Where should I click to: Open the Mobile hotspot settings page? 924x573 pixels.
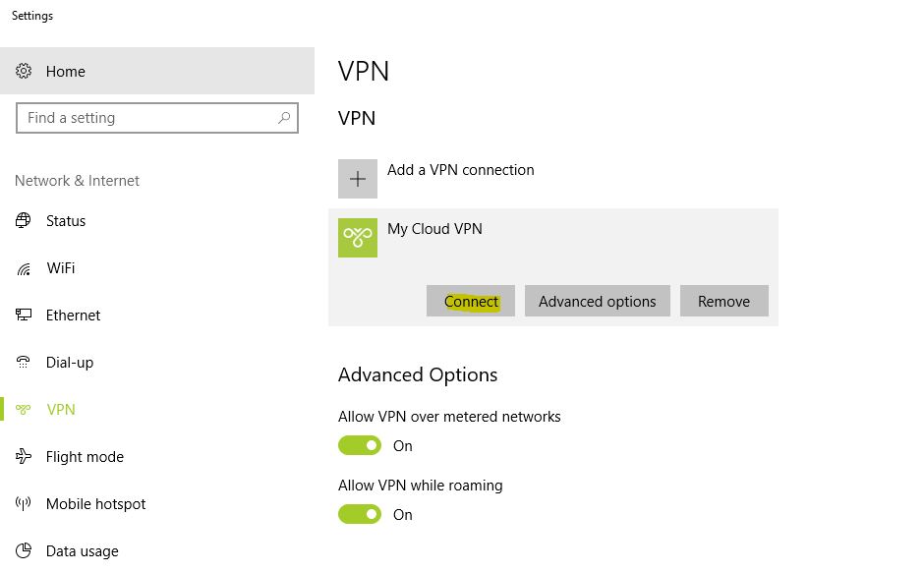(x=96, y=504)
